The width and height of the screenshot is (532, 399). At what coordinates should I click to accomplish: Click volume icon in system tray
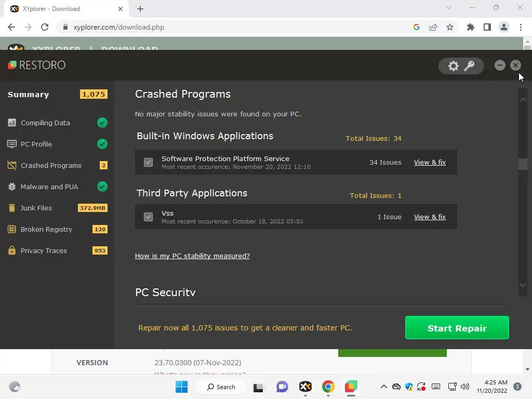(465, 387)
